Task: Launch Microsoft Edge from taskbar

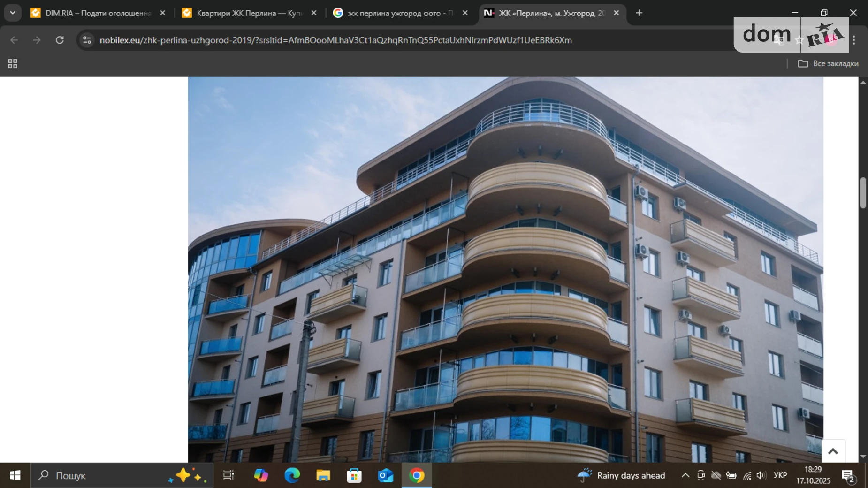Action: tap(292, 475)
